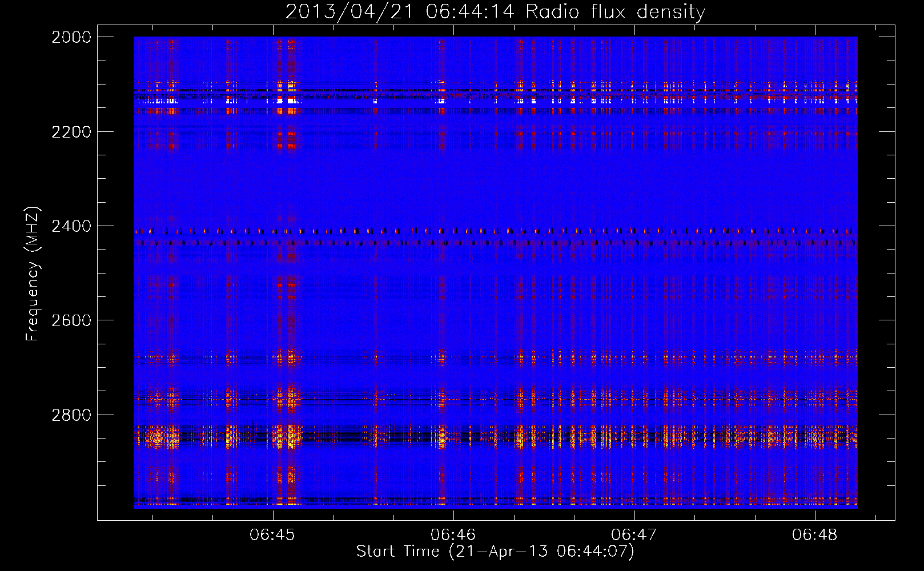
Task: Click the 06:48 time axis label
Action: click(814, 534)
